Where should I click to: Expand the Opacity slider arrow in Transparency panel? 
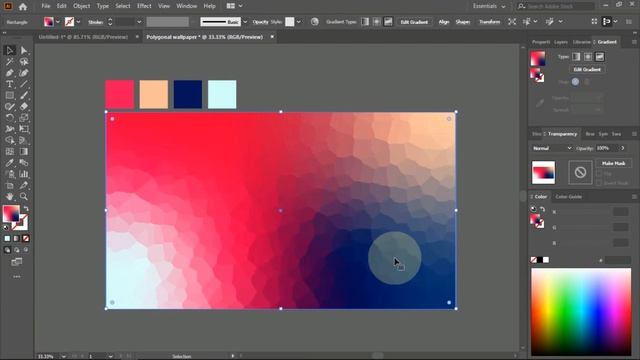[x=623, y=148]
